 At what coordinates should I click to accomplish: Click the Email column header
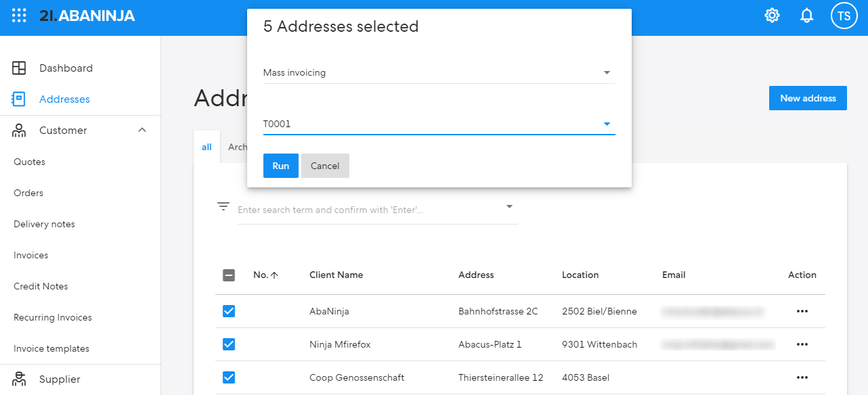tap(674, 275)
